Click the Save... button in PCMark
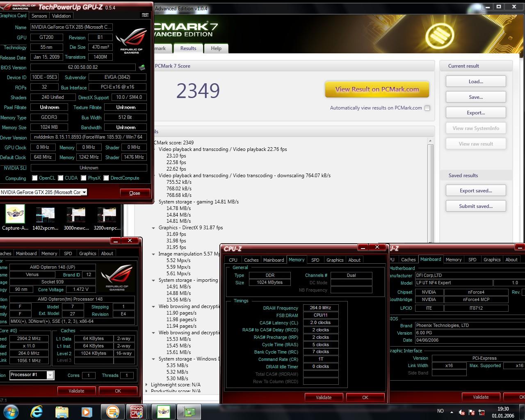Viewport: 525px width, 420px height. coord(476,97)
